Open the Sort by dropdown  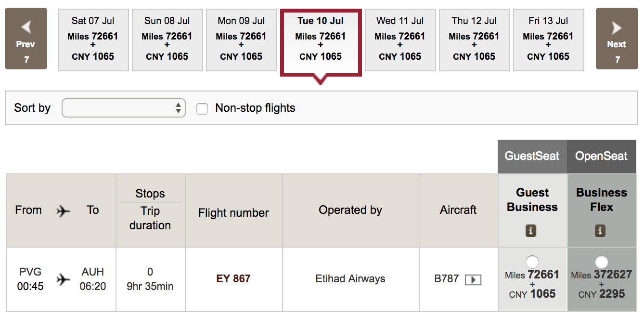click(124, 108)
